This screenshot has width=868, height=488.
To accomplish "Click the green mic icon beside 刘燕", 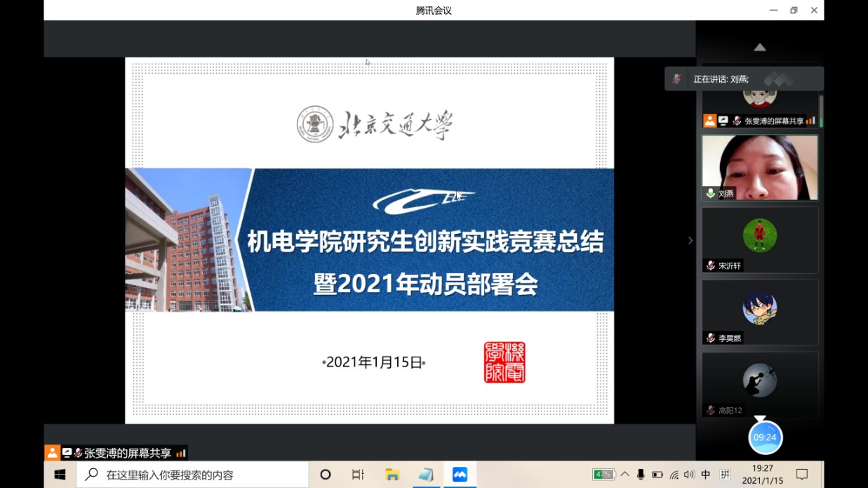I will 710,193.
